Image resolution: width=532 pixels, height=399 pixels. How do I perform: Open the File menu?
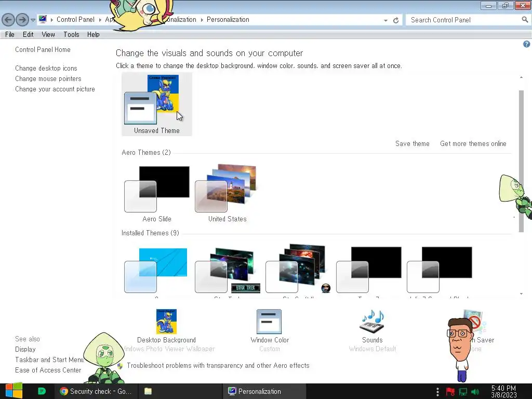point(10,34)
